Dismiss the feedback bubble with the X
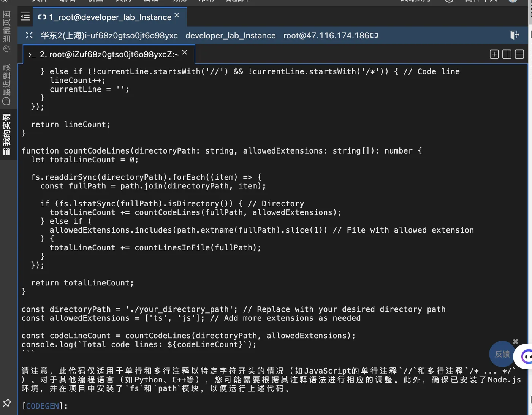Screen dimensions: 532x415 pos(515,342)
